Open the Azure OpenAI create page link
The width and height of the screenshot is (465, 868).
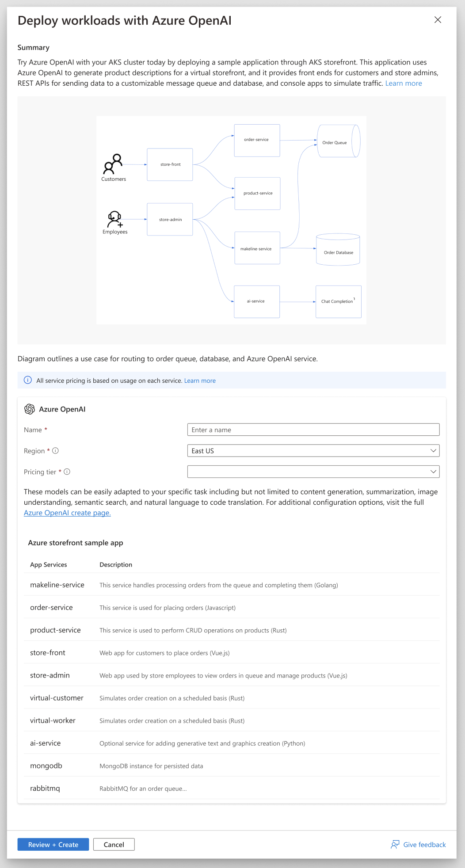click(67, 513)
